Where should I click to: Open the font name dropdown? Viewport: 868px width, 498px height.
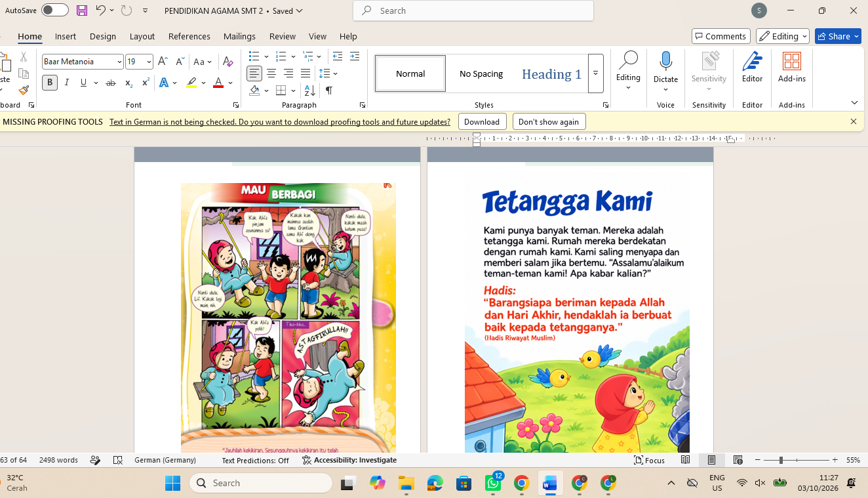click(x=119, y=62)
